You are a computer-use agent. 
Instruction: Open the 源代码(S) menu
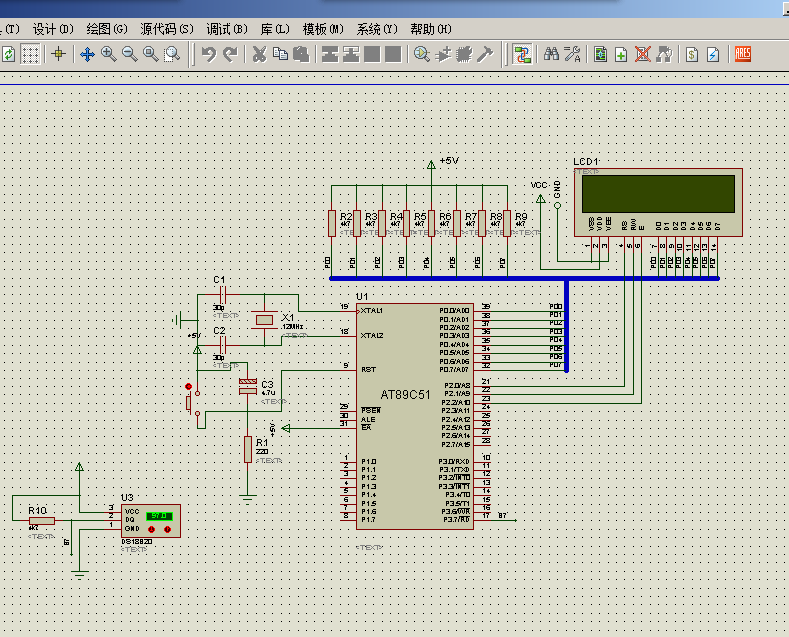(167, 29)
